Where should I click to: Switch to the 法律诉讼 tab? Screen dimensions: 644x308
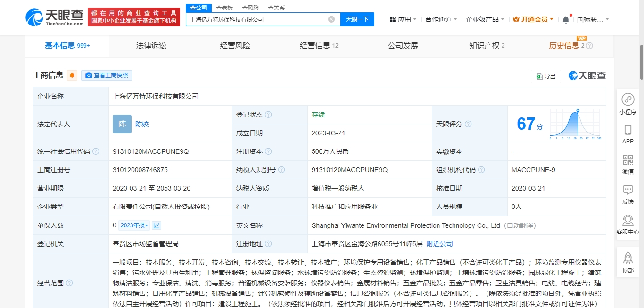click(151, 46)
